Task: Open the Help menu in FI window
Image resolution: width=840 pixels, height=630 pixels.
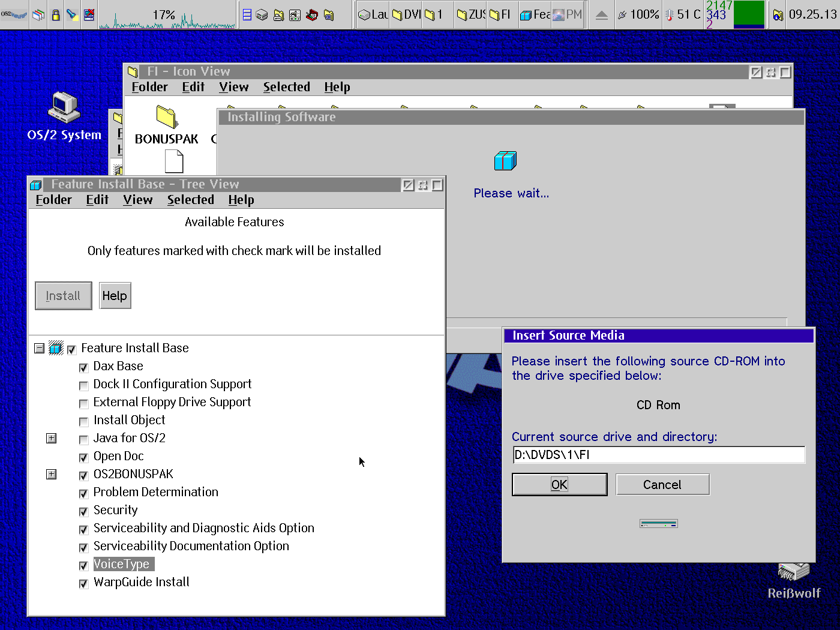Action: 337,87
